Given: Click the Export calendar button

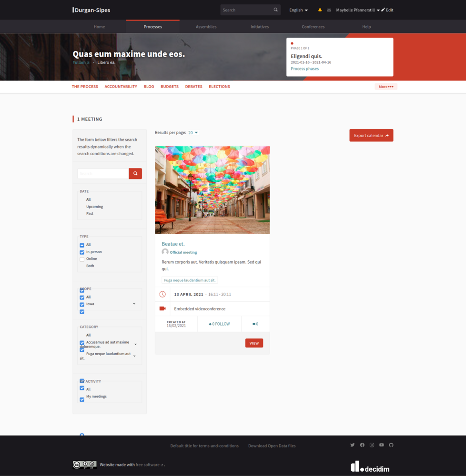Looking at the screenshot, I should (x=371, y=136).
